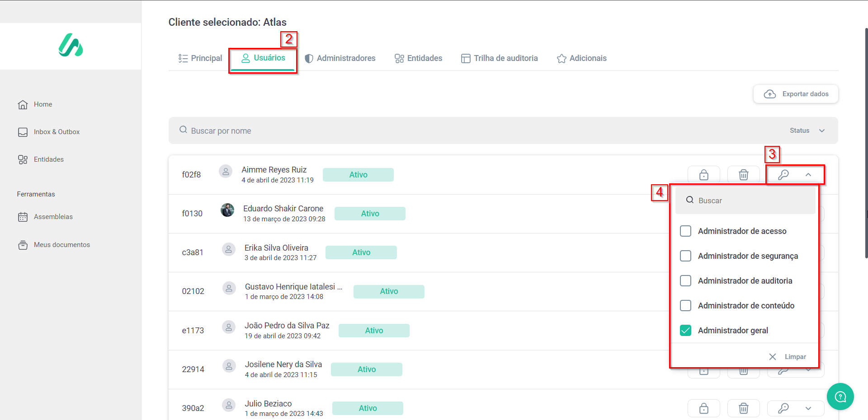The width and height of the screenshot is (868, 420).
Task: Click the key permissions icon for Julio Beziaco
Action: click(x=783, y=408)
